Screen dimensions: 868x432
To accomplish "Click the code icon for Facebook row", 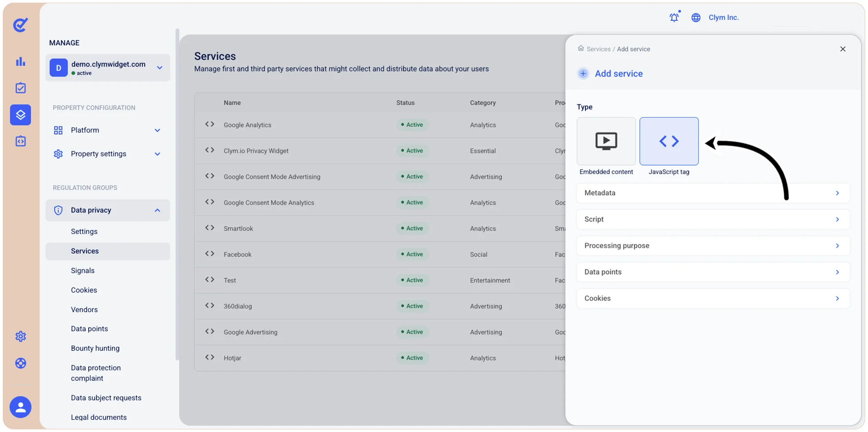I will click(210, 254).
